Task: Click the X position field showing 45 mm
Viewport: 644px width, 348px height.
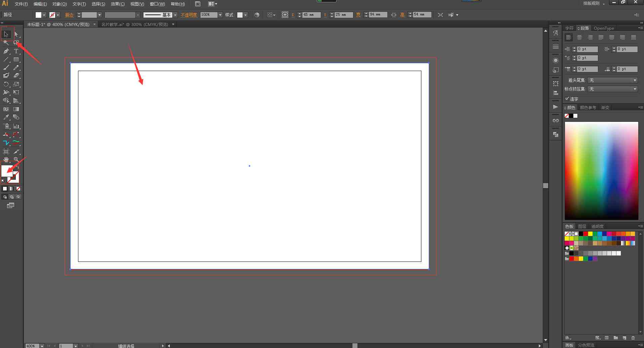Action: 311,15
